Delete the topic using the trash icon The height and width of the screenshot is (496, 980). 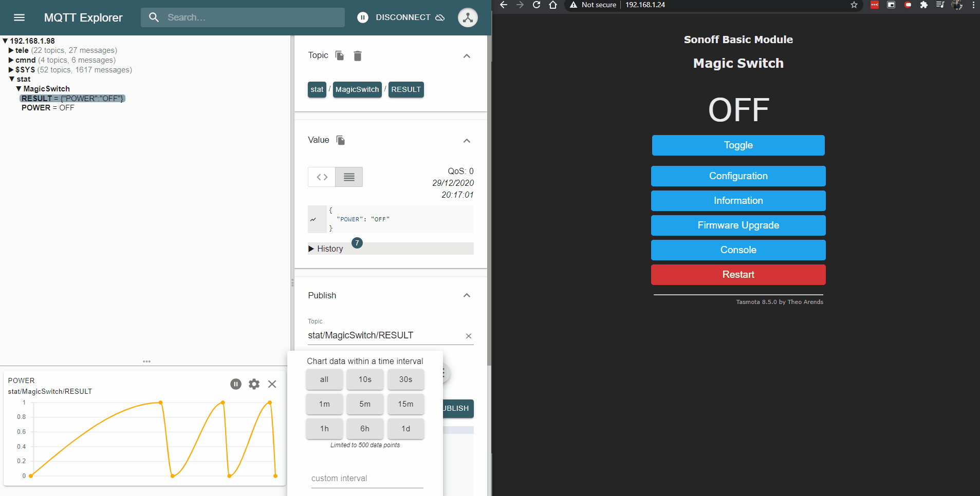click(358, 55)
